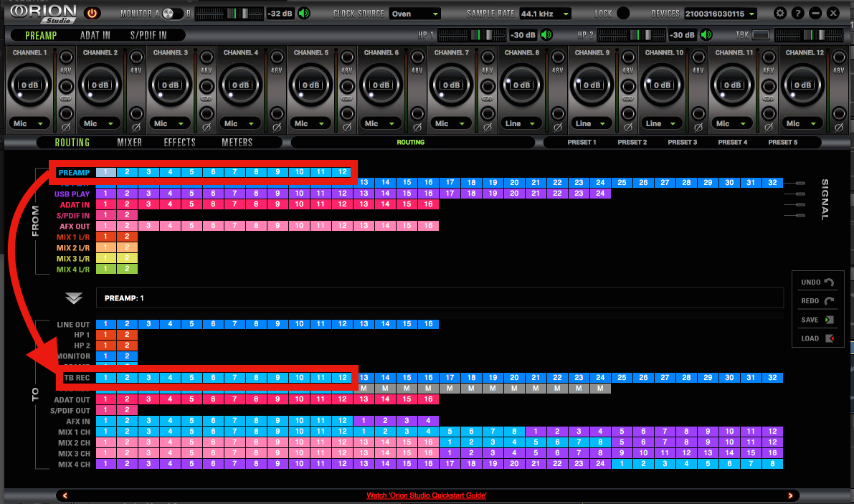Click the orange power button
Screen dimensions: 854x504
coord(92,13)
